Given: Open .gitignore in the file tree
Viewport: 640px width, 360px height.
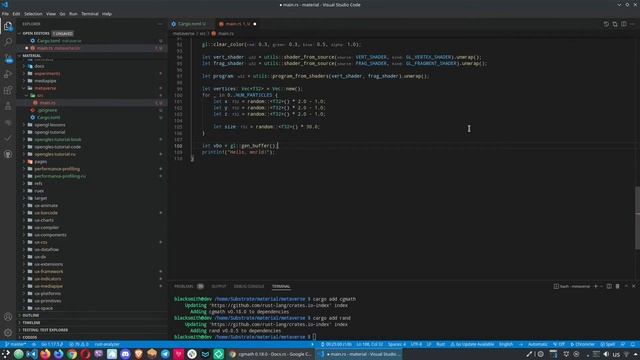Looking at the screenshot, I should 93,110.
